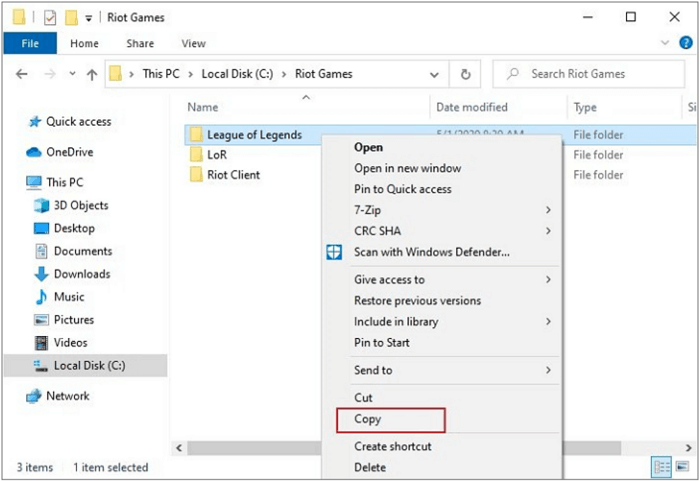The image size is (700, 481).
Task: Click the Properties quick access toolbar checkmark
Action: coord(48,17)
